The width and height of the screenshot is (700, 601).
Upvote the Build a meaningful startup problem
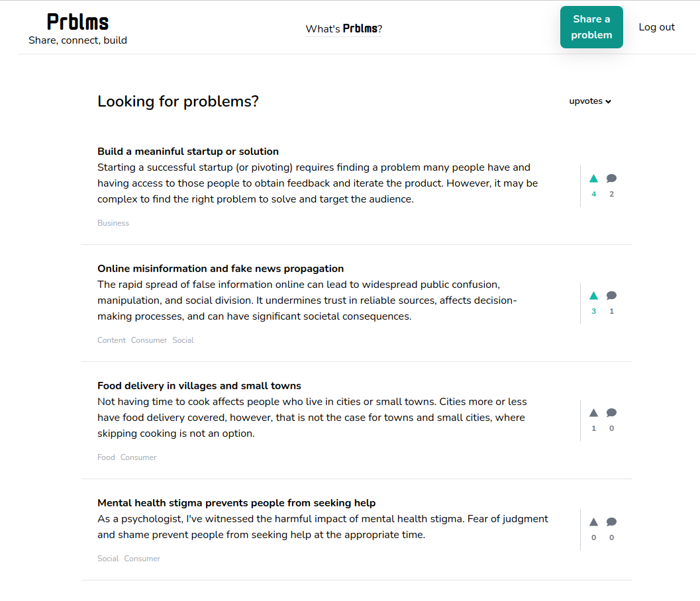click(x=593, y=179)
